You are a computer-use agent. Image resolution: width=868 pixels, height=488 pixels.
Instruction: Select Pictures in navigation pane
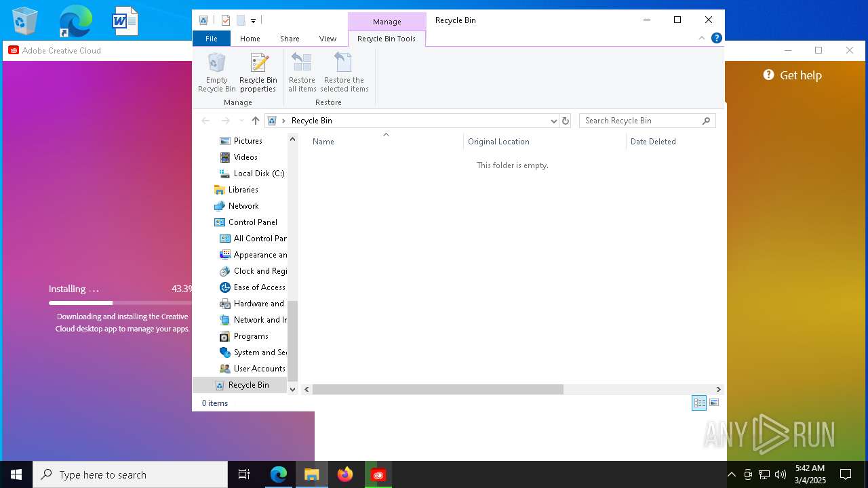coord(248,141)
